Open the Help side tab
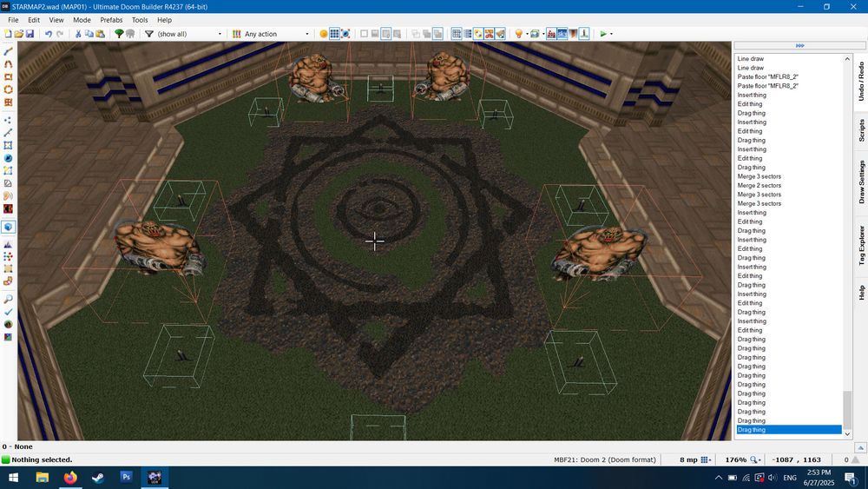The width and height of the screenshot is (868, 489). [861, 293]
